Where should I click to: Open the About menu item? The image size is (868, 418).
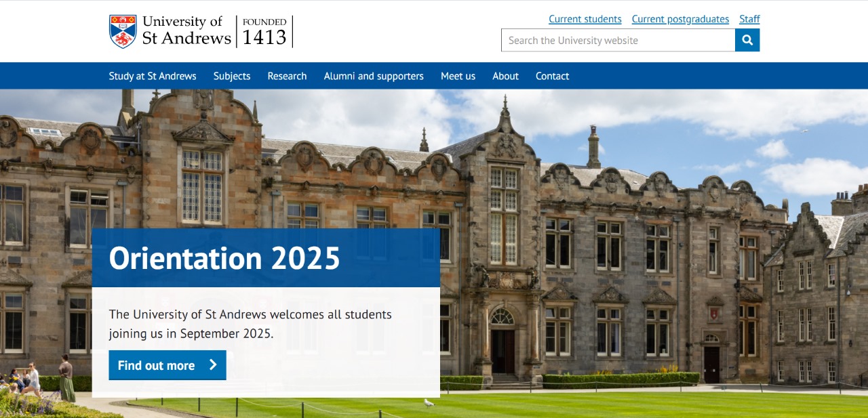pos(505,76)
